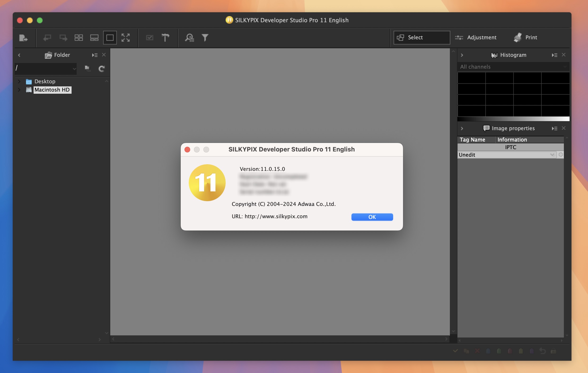Click the Filter icon in toolbar
Image resolution: width=588 pixels, height=373 pixels.
click(205, 37)
